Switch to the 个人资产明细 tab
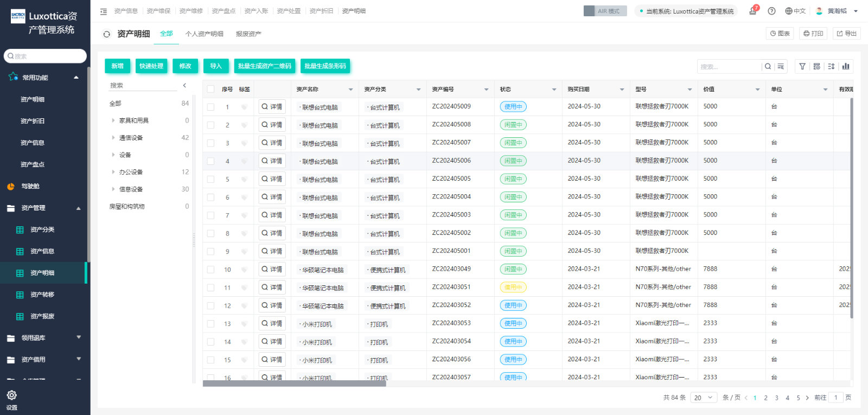The image size is (868, 415). 205,34
